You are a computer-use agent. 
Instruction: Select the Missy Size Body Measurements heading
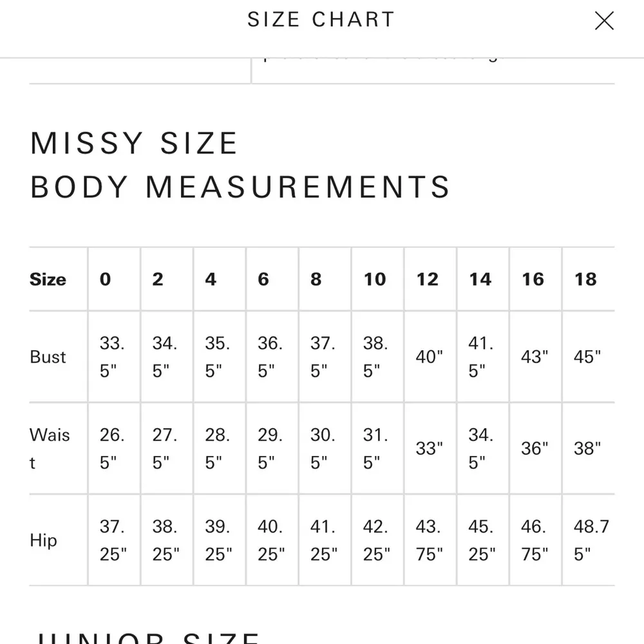tap(240, 165)
